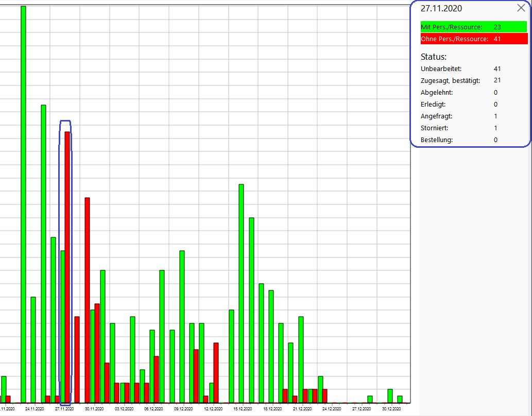
Task: Select the red 'Ohne Pers./Ressource: 41' row
Action: [x=474, y=39]
